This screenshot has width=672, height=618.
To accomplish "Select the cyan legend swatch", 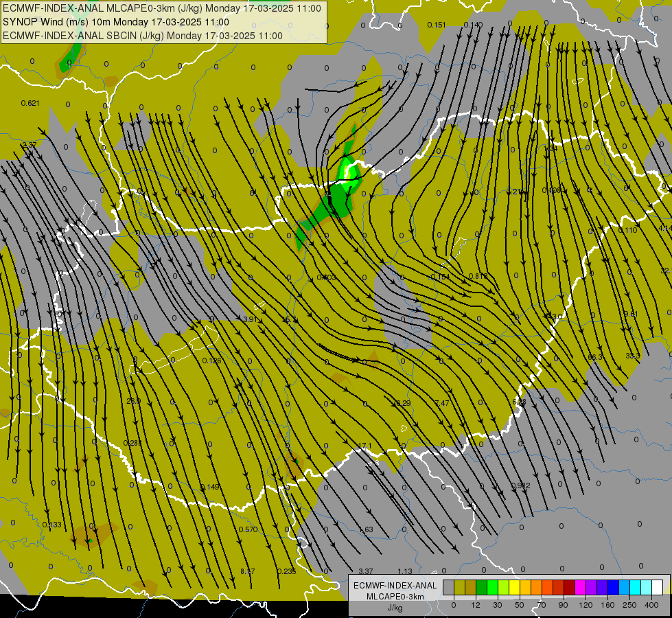I will [636, 588].
